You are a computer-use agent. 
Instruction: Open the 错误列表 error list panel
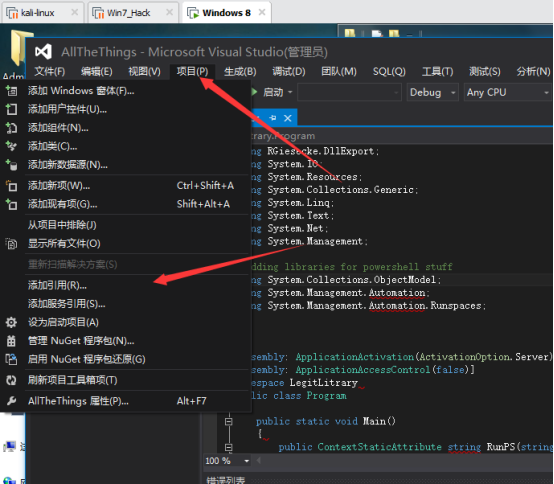pyautogui.click(x=225, y=480)
